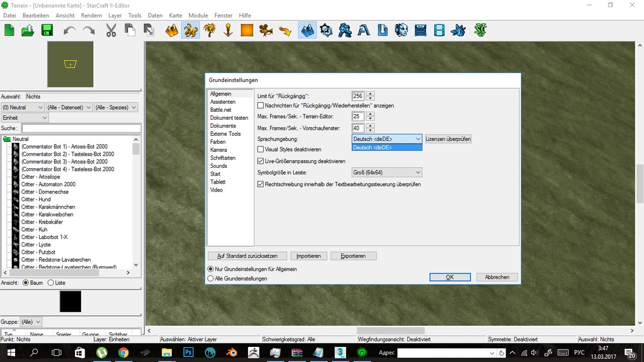Screen dimensions: 644x362
Task: Click the minimap preview thumbnail
Action: pyautogui.click(x=70, y=64)
